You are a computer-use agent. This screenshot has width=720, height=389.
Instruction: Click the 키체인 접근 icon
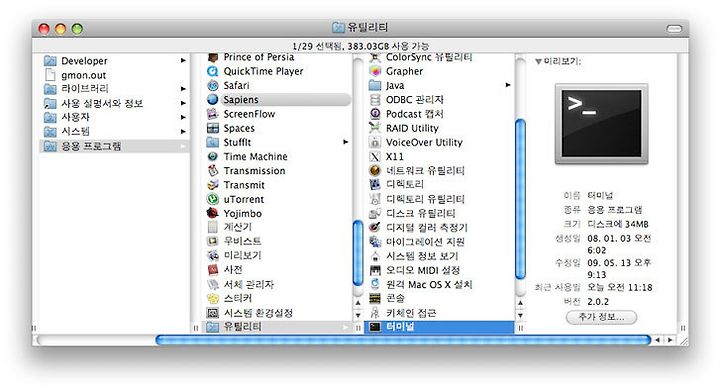click(375, 313)
